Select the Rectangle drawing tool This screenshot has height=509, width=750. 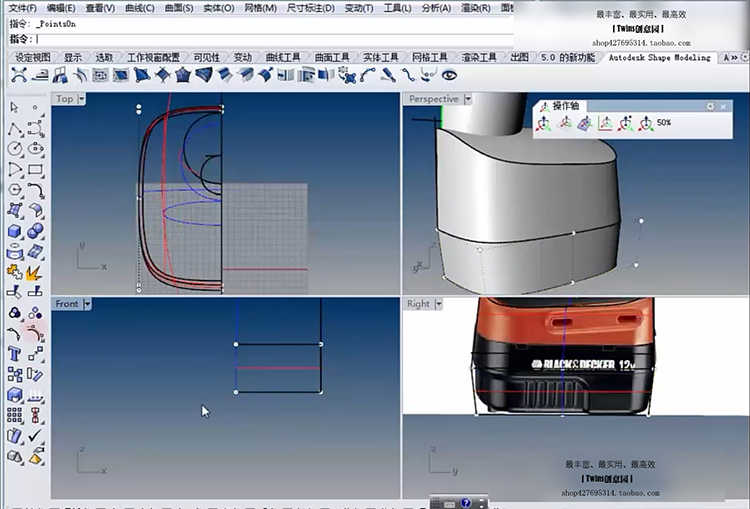click(x=34, y=169)
